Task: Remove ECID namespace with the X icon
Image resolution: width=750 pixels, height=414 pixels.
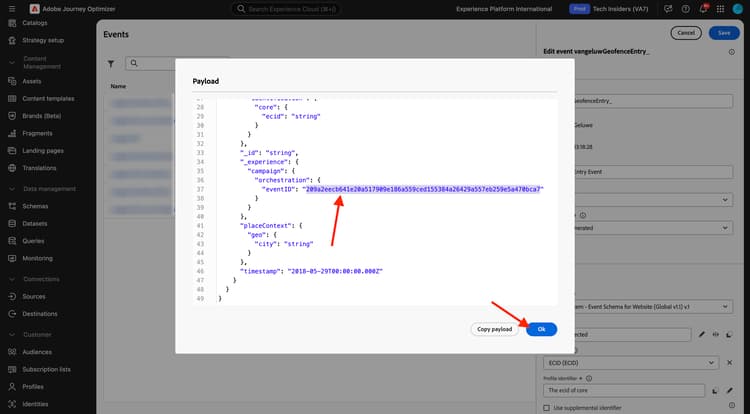Action: click(729, 363)
